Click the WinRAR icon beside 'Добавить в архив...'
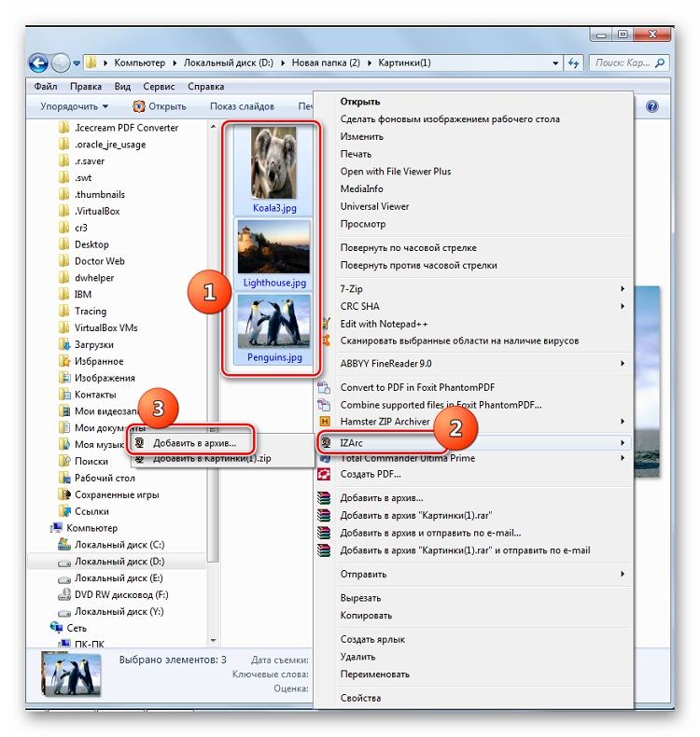This screenshot has height=737, width=700. tap(324, 498)
